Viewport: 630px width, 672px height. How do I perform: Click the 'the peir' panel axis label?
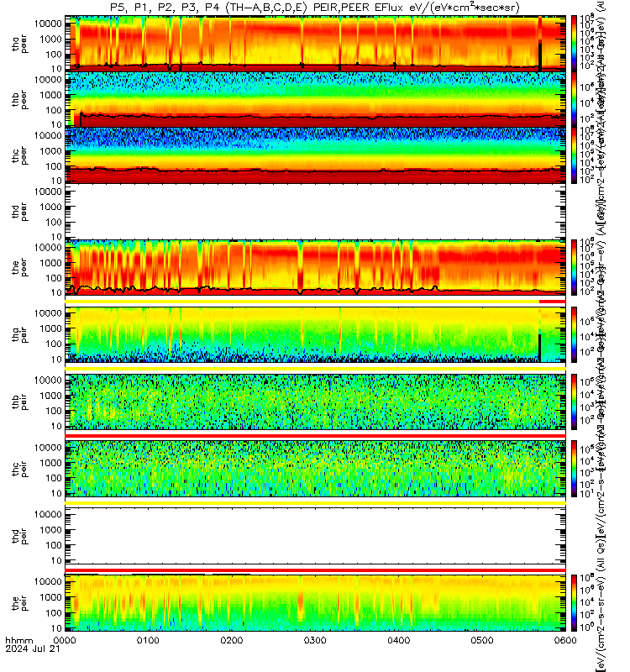[19, 603]
